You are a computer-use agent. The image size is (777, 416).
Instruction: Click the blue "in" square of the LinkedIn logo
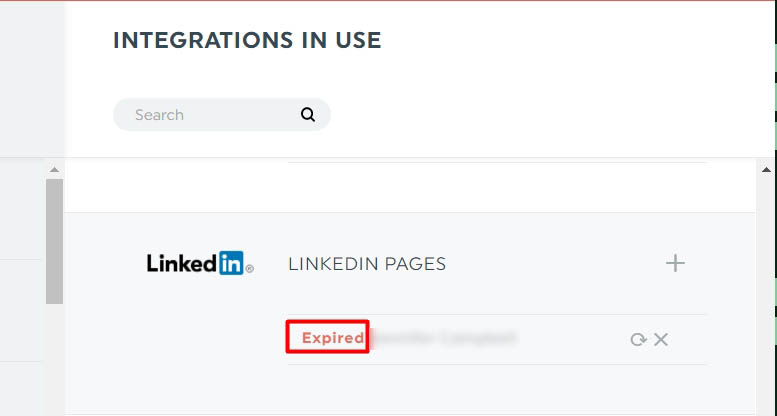pos(231,263)
